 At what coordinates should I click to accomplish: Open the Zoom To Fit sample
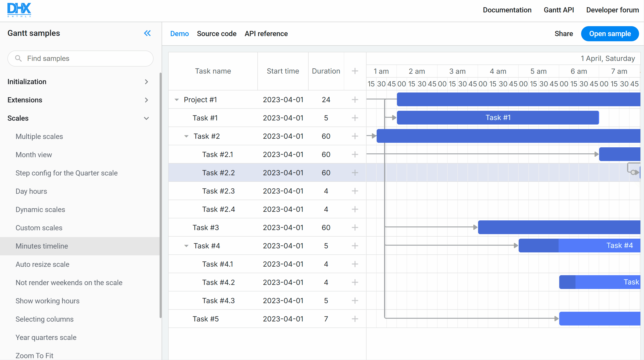[x=34, y=355]
